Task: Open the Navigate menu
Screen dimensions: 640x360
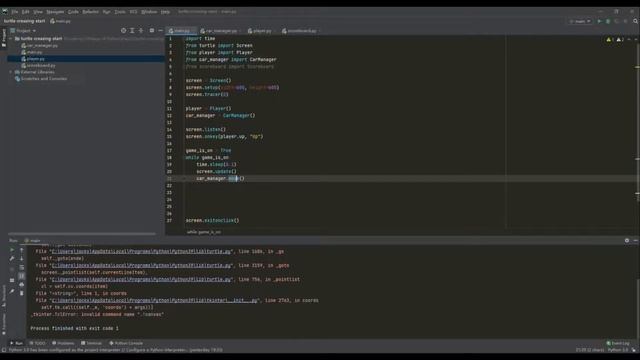Action: pyautogui.click(x=55, y=12)
